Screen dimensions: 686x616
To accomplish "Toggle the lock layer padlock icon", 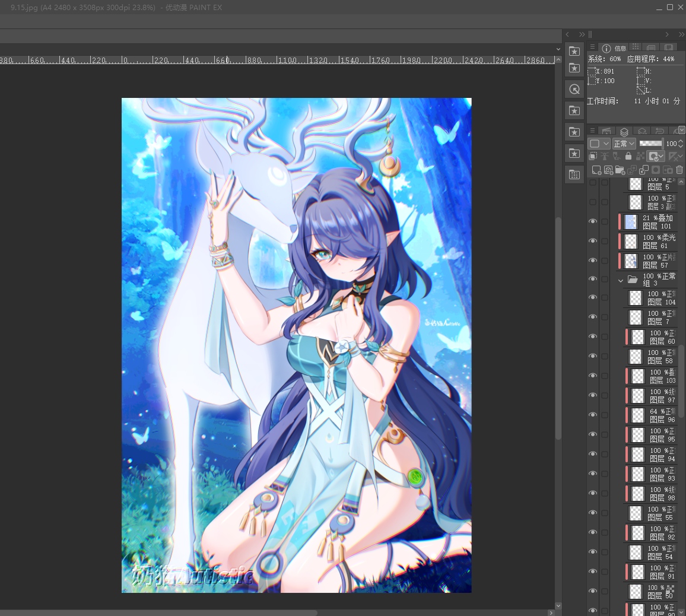I will pos(628,155).
